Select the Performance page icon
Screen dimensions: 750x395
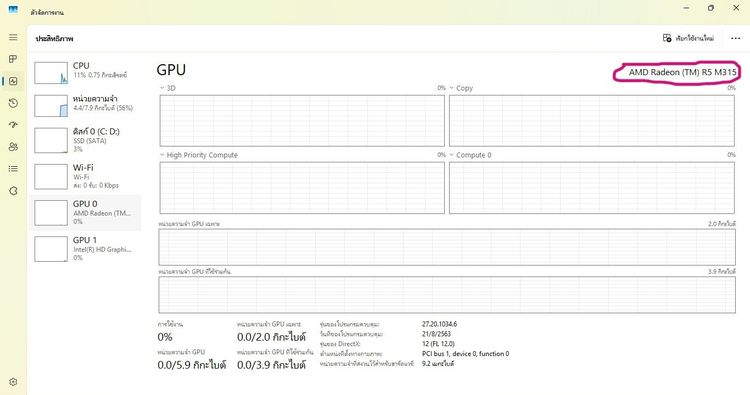coord(13,81)
